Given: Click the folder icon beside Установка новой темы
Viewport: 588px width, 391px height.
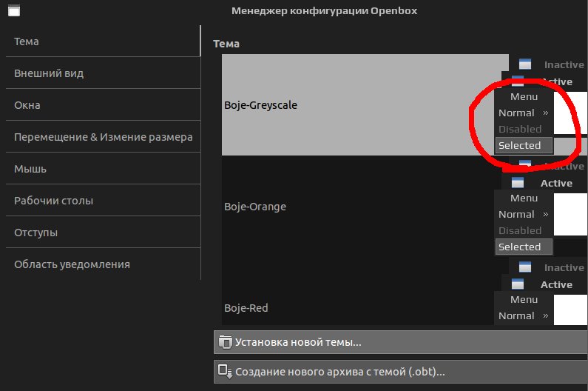Looking at the screenshot, I should pos(225,342).
